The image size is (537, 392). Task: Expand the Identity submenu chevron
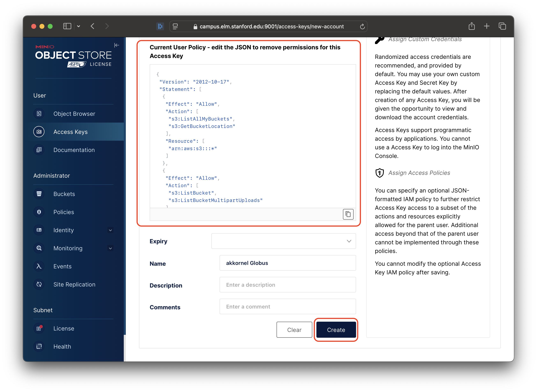tap(110, 230)
